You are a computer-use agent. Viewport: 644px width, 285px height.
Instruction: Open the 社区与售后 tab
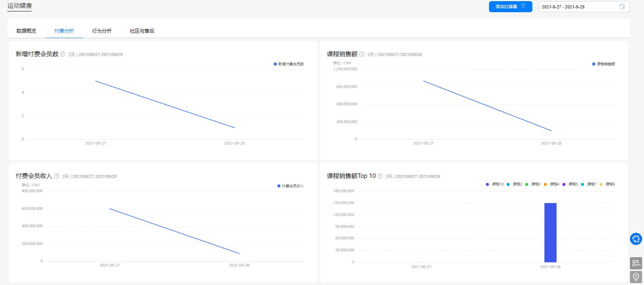[x=142, y=31]
